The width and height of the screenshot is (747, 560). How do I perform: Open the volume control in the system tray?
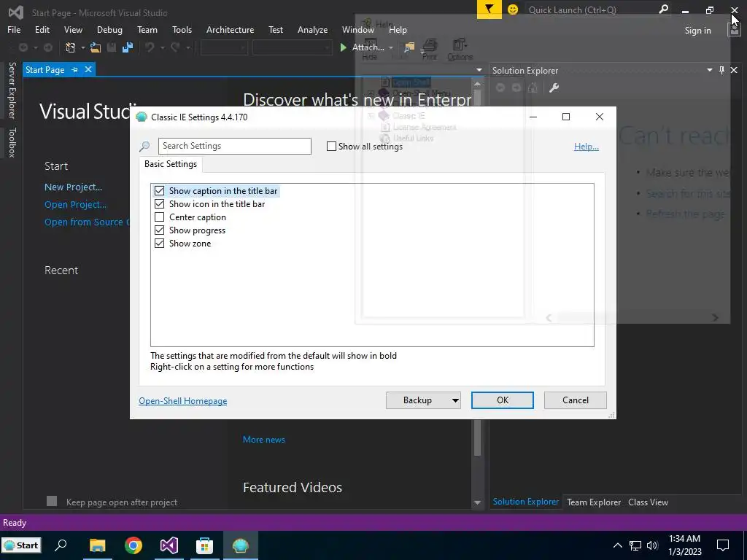(652, 545)
